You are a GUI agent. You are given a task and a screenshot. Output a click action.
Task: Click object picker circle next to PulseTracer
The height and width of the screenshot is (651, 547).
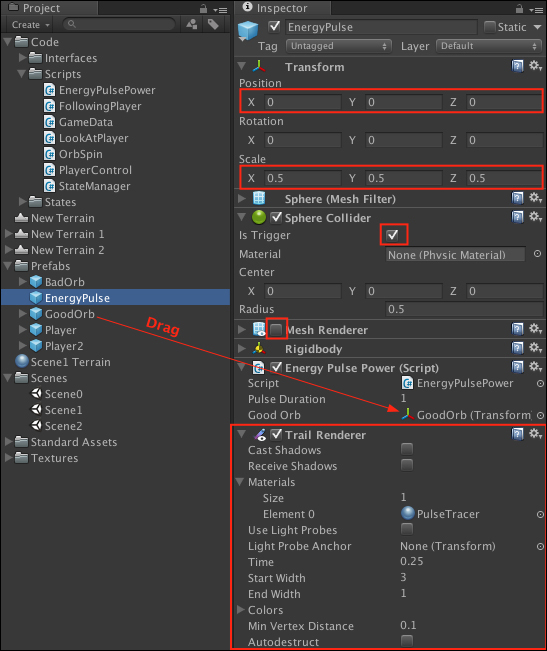point(540,514)
